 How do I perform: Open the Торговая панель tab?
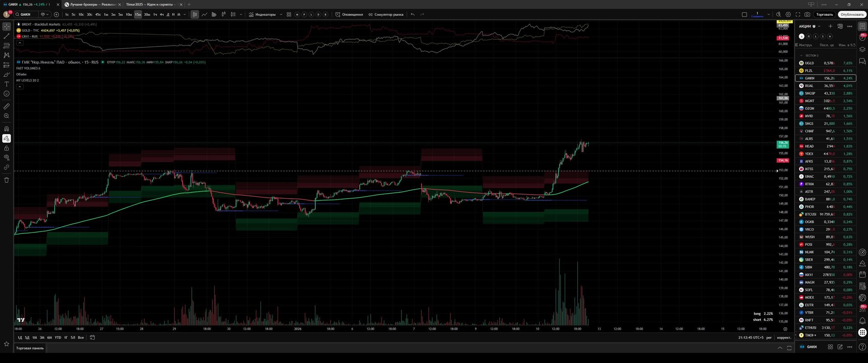(30, 348)
